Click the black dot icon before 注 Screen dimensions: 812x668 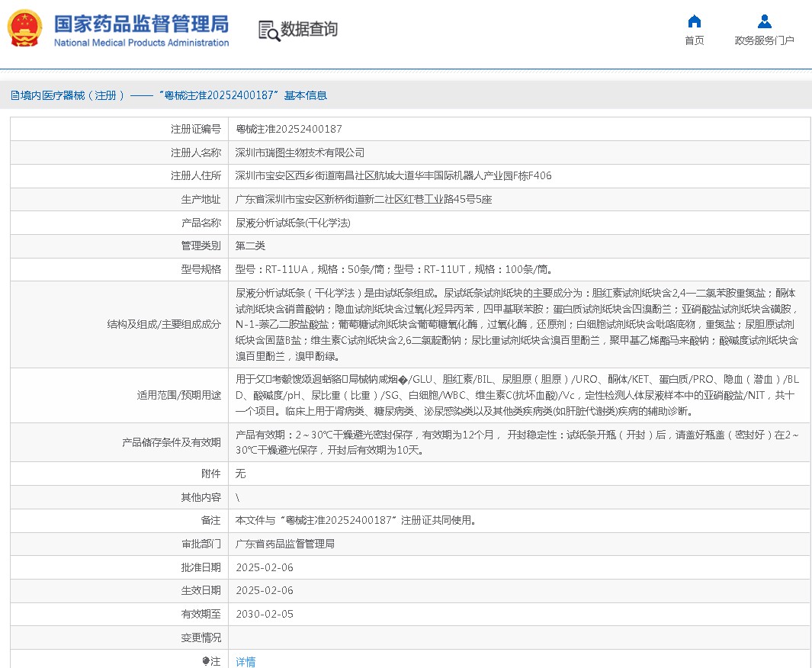pos(205,661)
